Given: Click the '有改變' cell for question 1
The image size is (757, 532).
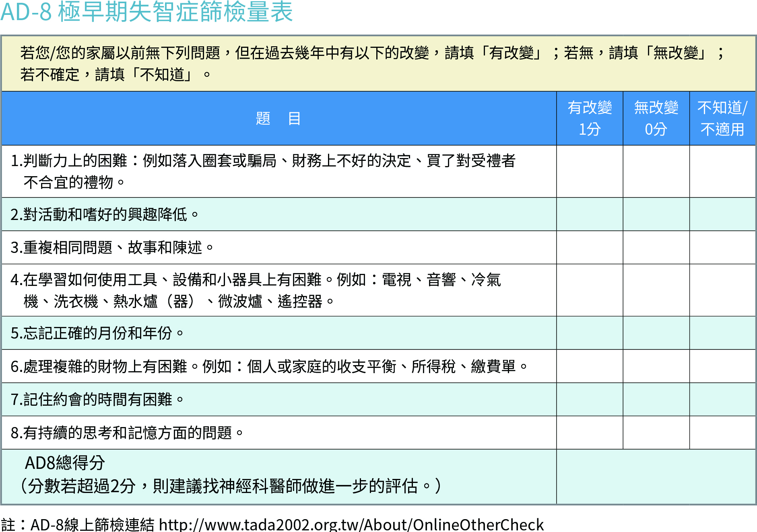Looking at the screenshot, I should point(590,171).
